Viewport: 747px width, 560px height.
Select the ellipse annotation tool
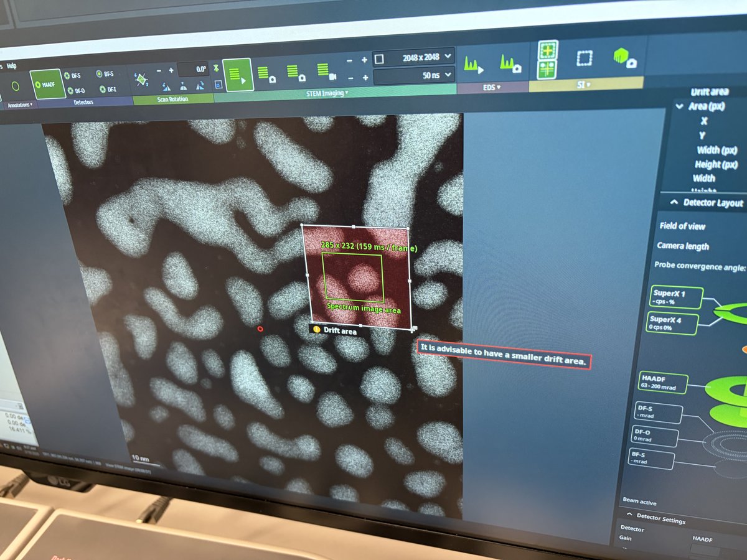click(16, 86)
